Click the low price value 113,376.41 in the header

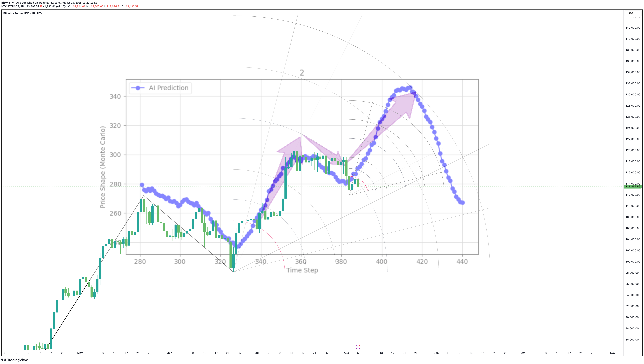point(114,7)
